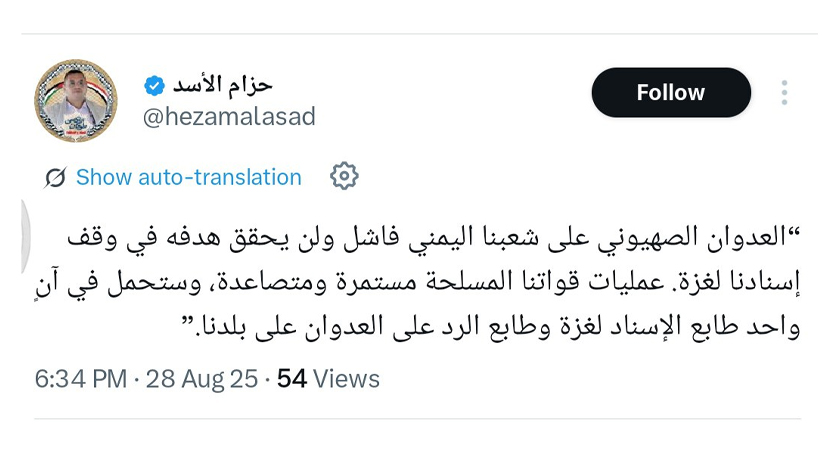Screen dimensions: 840x473
Task: Open the display name حزام الأسد
Action: (222, 85)
